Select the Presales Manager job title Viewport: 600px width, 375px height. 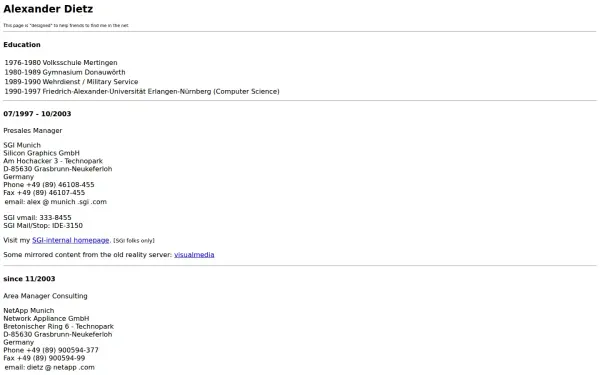33,131
